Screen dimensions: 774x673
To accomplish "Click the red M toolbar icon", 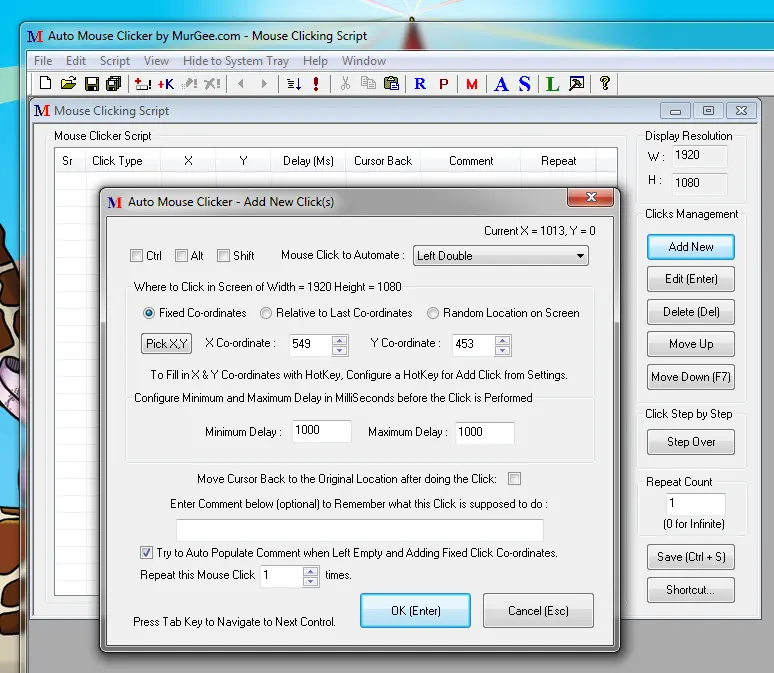I will [x=472, y=84].
